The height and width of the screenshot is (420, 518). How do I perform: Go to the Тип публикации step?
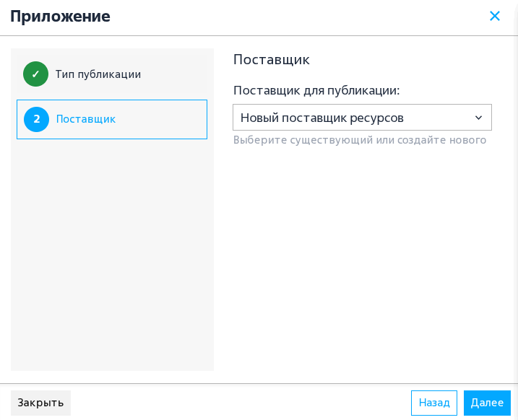click(x=112, y=74)
